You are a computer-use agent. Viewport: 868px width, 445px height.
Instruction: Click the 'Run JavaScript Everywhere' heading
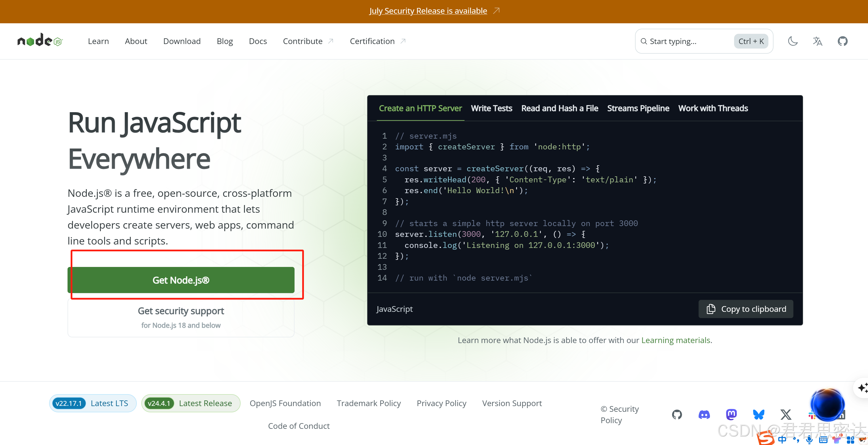click(154, 141)
